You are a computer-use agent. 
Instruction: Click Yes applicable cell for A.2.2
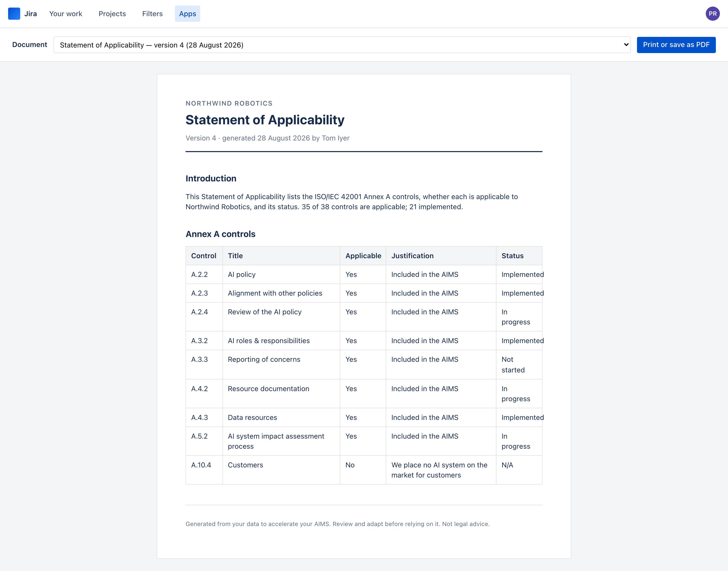(363, 274)
